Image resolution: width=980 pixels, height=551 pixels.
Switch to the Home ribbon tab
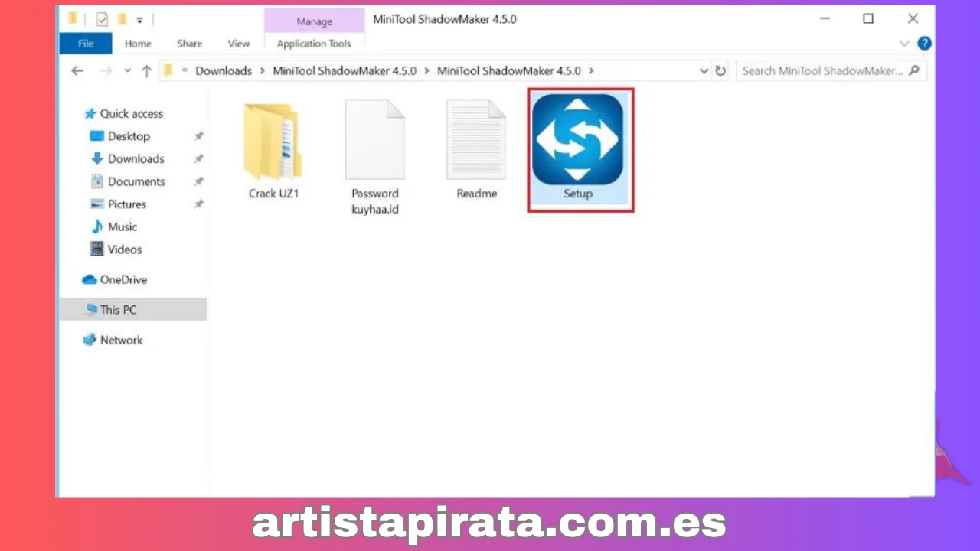click(x=138, y=44)
